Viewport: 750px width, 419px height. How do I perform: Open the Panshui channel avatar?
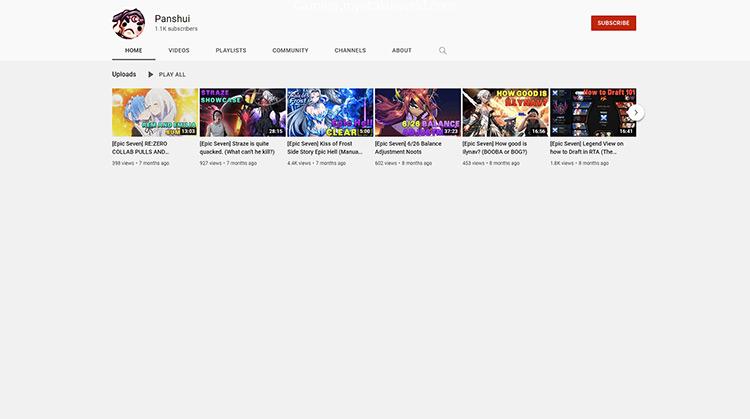click(x=129, y=23)
